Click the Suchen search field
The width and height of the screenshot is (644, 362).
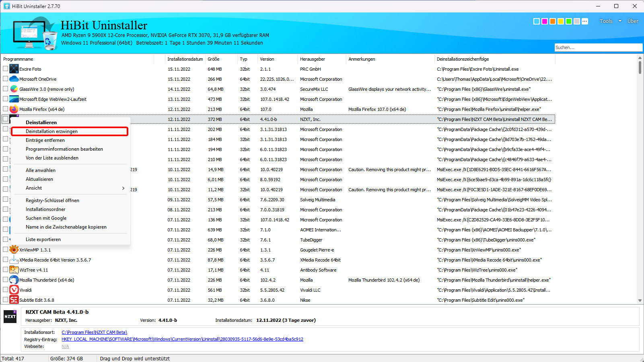point(599,47)
